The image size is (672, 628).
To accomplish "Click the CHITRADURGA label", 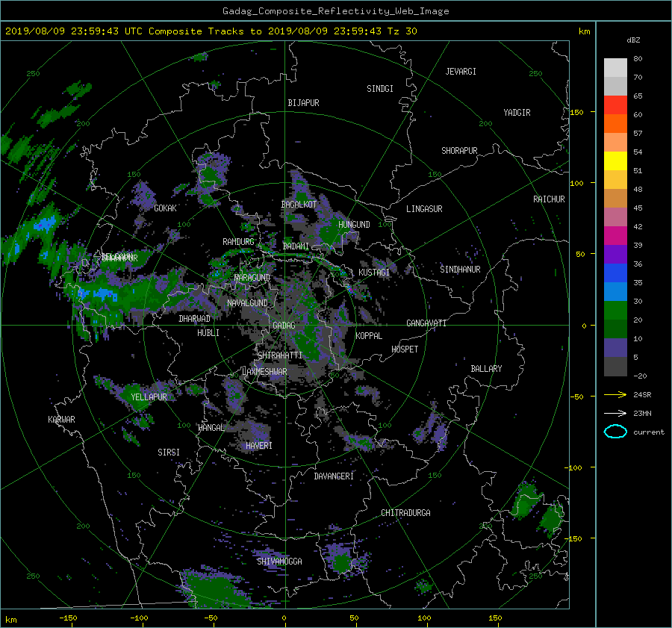I will coord(405,513).
